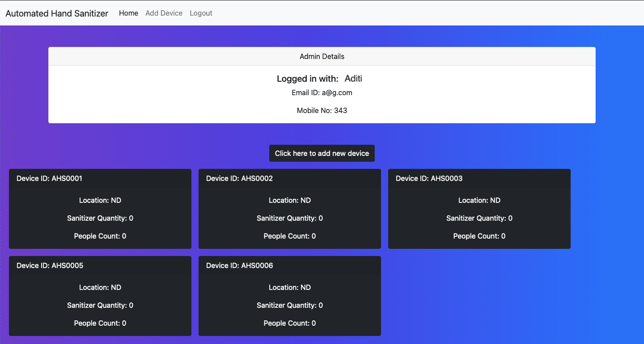Click the Email ID a@g.com text
The width and height of the screenshot is (644, 344).
[x=322, y=93]
